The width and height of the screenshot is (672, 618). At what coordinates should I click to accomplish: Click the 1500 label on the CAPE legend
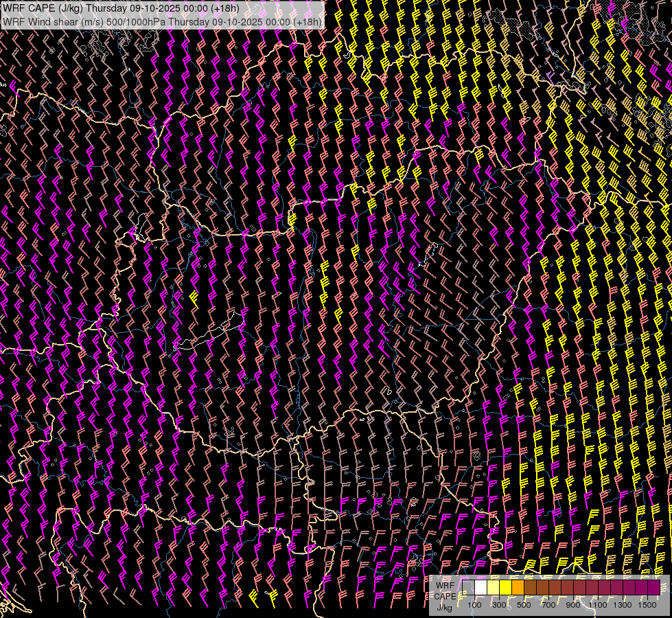click(x=648, y=605)
